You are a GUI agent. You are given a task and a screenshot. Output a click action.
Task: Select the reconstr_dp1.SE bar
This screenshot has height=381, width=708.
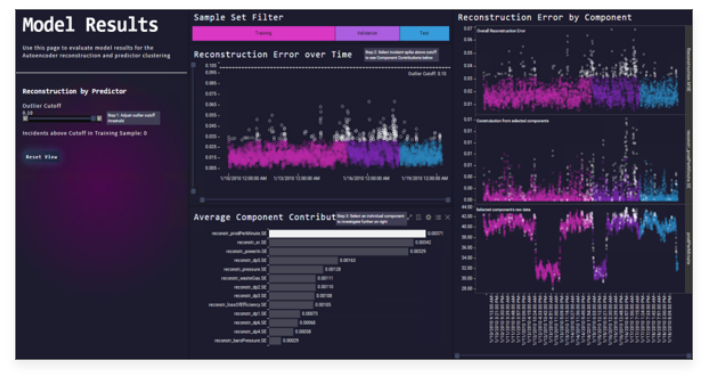click(x=284, y=314)
